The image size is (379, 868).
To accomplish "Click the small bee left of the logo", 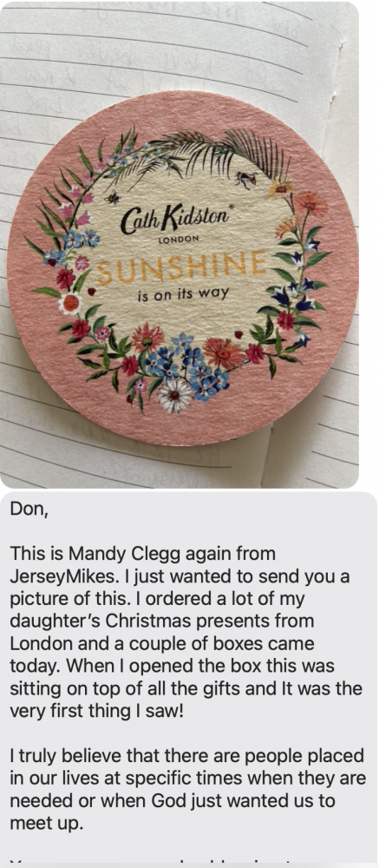I will 113,196.
